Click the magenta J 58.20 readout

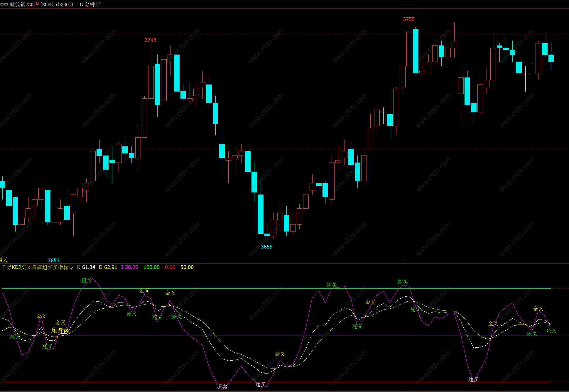click(129, 267)
